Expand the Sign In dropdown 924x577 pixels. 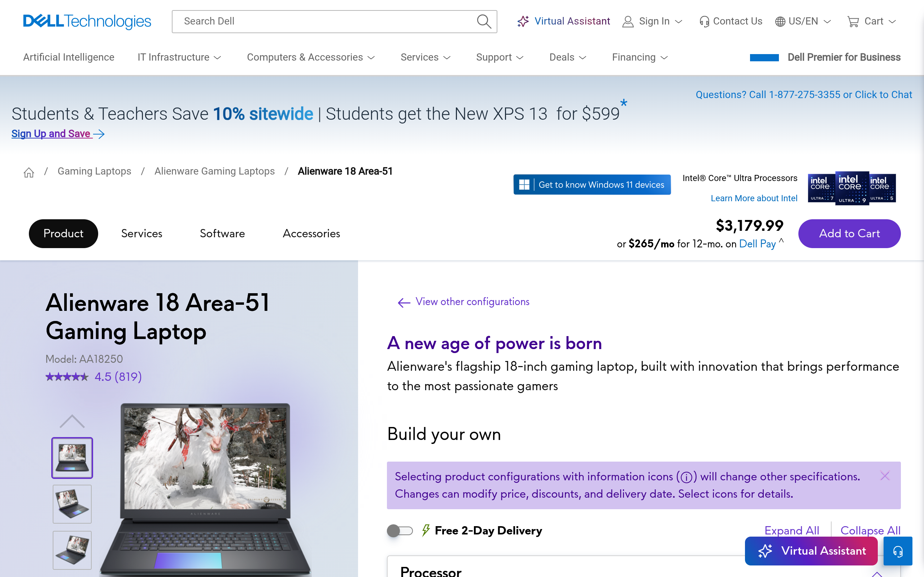(x=652, y=21)
